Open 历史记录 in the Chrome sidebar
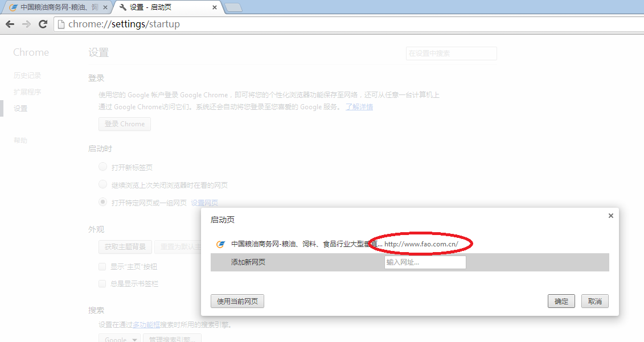Viewport: 644px width, 342px height. click(x=27, y=76)
